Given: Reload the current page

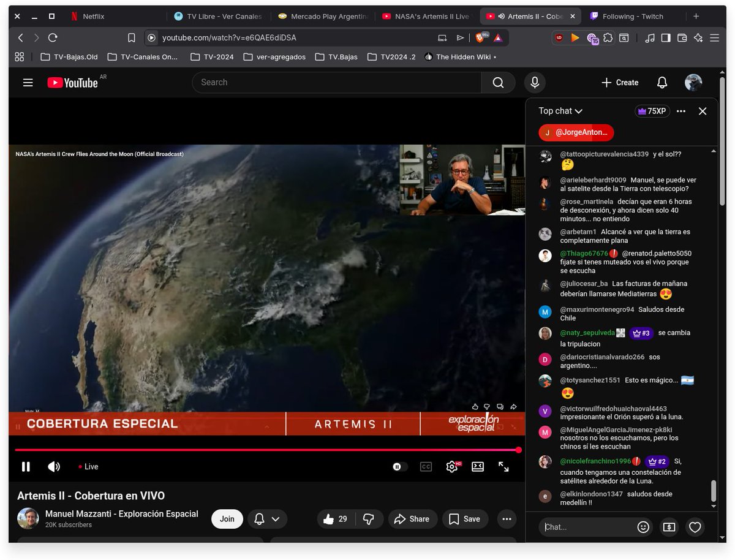Looking at the screenshot, I should [x=53, y=38].
